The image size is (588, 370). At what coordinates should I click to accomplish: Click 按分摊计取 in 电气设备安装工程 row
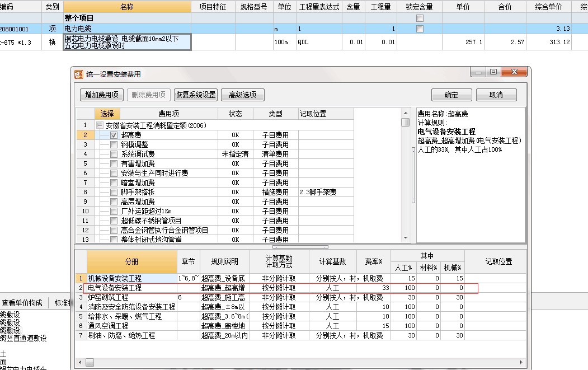click(x=279, y=288)
